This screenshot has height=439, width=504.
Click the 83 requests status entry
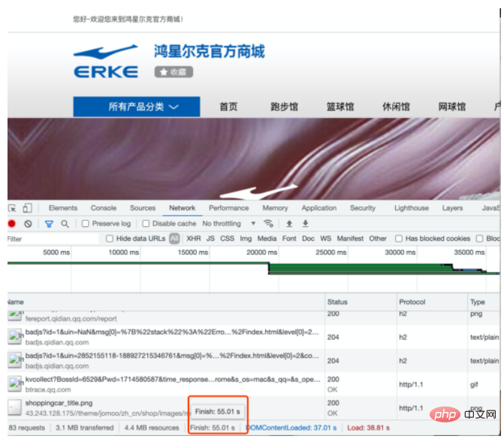pyautogui.click(x=27, y=428)
